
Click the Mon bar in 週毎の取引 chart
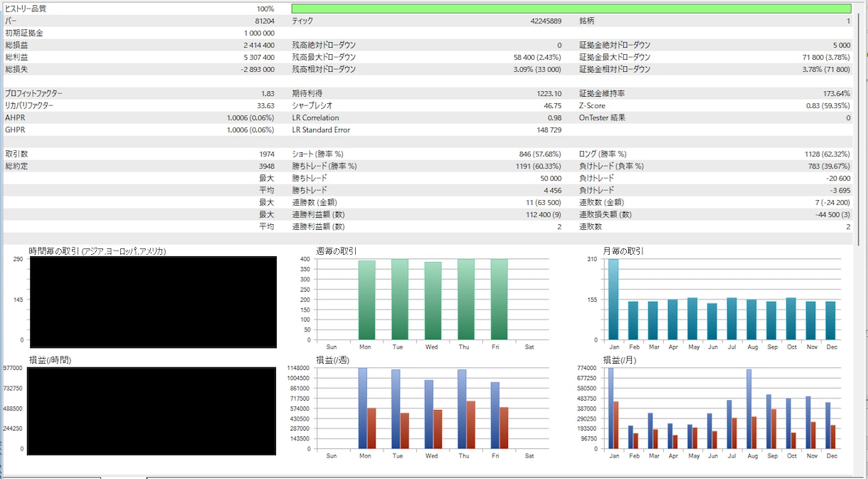[x=366, y=300]
